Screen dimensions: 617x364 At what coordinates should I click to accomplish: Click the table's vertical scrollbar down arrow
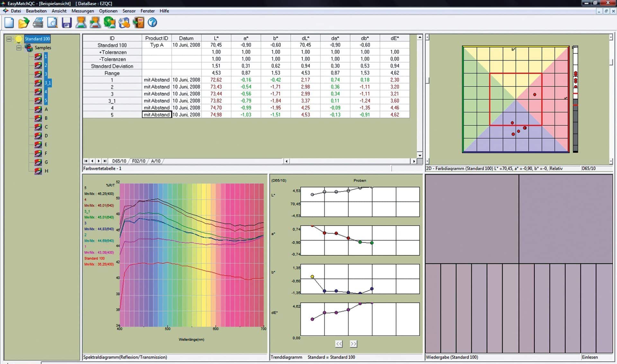419,155
